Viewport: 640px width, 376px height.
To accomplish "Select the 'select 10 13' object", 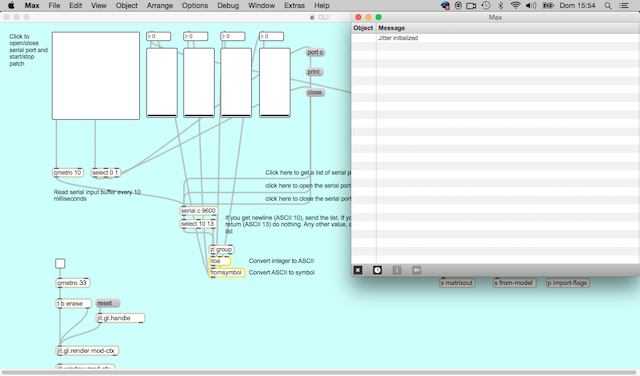I will pyautogui.click(x=198, y=224).
